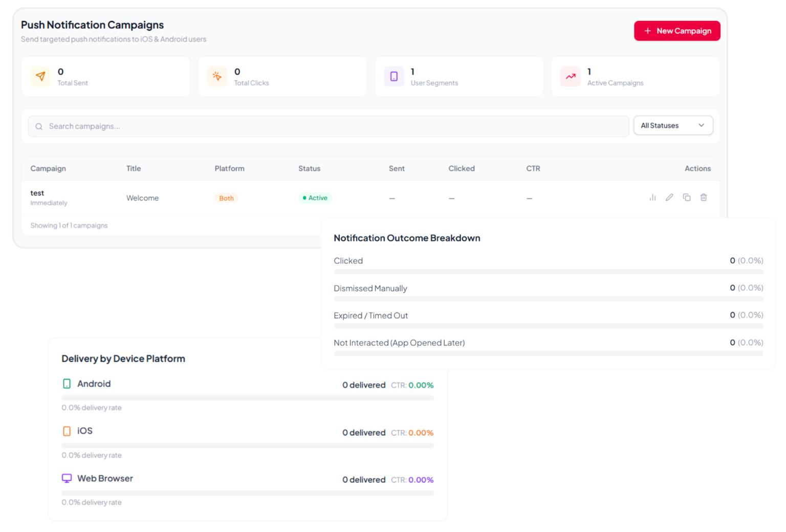
Task: Select the test campaign name
Action: tap(37, 193)
